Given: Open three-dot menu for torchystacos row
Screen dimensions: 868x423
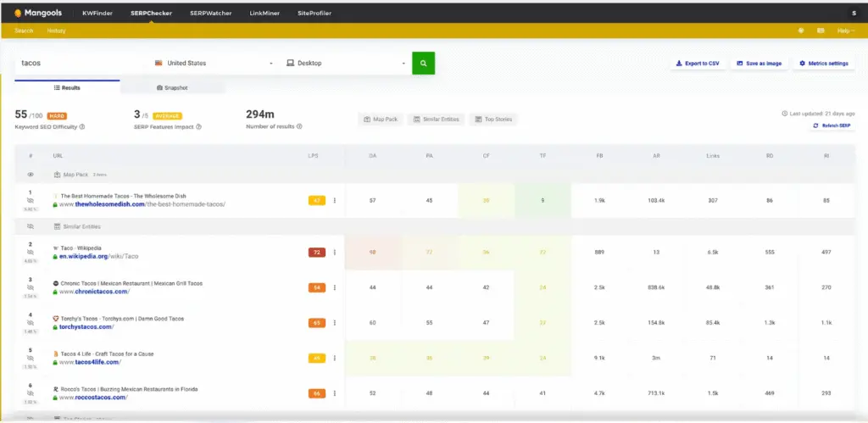Looking at the screenshot, I should point(334,323).
